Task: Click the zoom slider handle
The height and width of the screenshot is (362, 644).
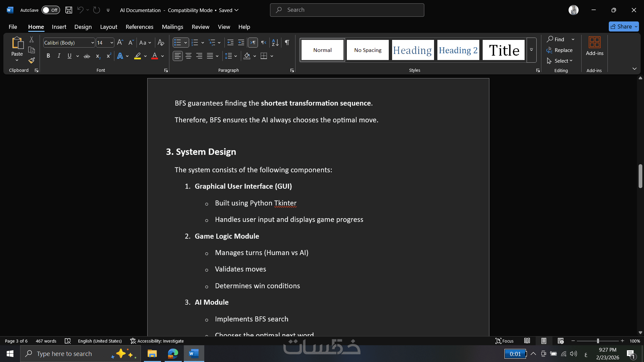Action: 598,341
